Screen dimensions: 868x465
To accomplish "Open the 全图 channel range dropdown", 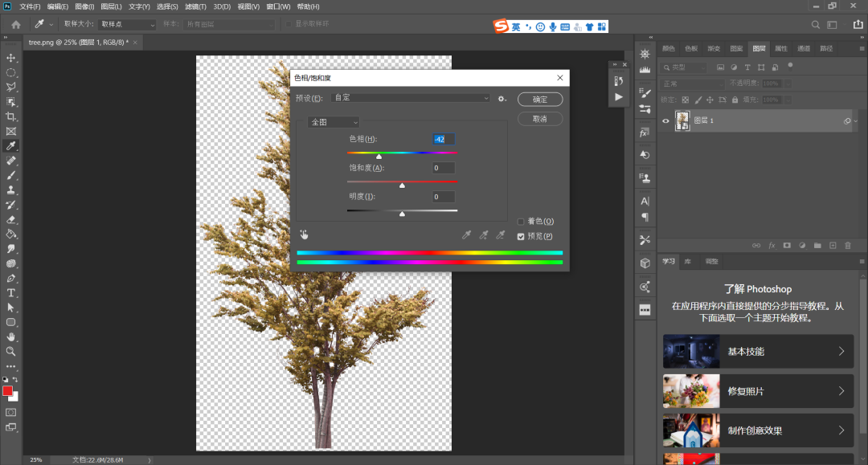I will (x=334, y=122).
